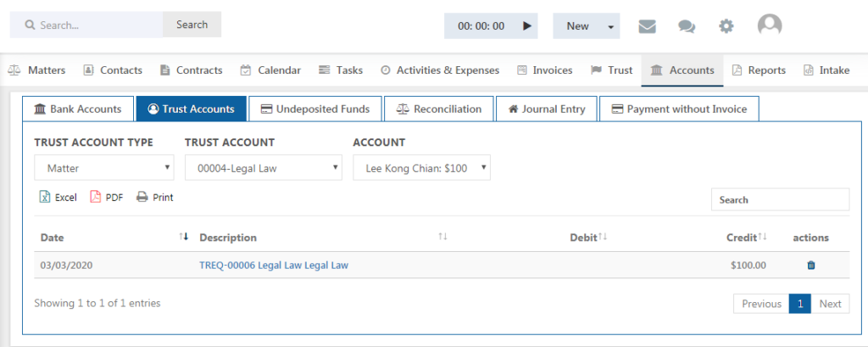Open the chat bubbles icon
This screenshot has height=347, width=868.
point(687,26)
